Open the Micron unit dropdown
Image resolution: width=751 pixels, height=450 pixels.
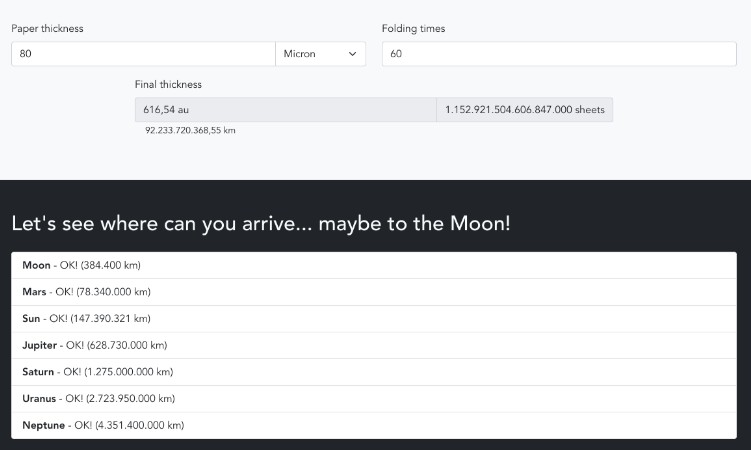(320, 54)
